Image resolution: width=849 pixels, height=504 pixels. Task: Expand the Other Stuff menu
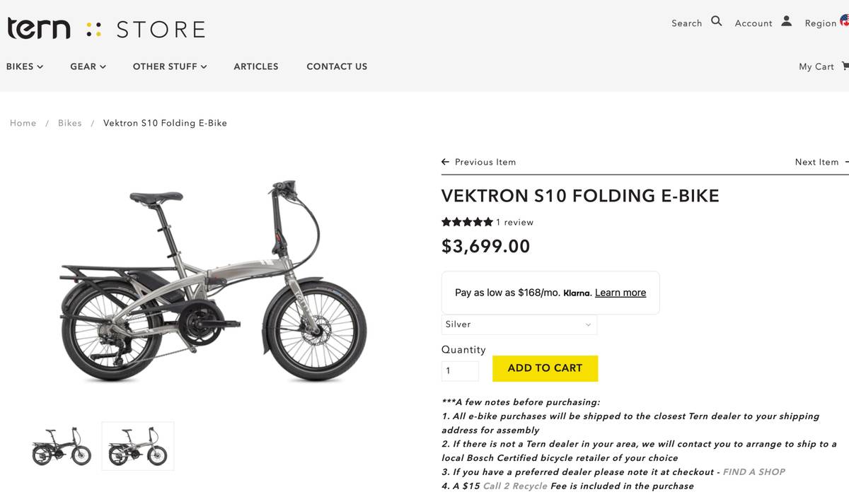(170, 66)
